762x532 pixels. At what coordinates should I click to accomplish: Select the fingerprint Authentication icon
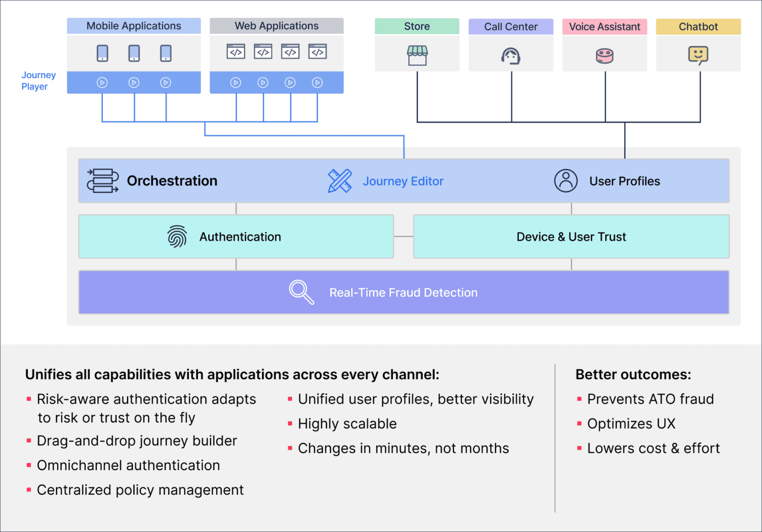point(178,236)
